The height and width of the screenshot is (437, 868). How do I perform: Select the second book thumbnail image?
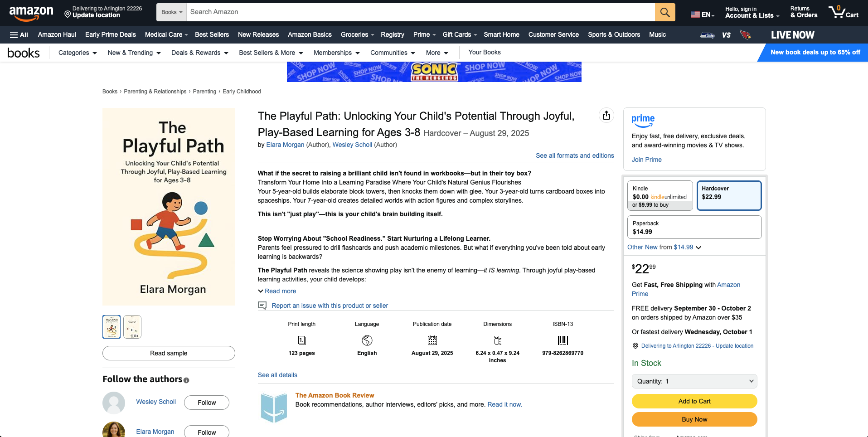[x=132, y=327]
